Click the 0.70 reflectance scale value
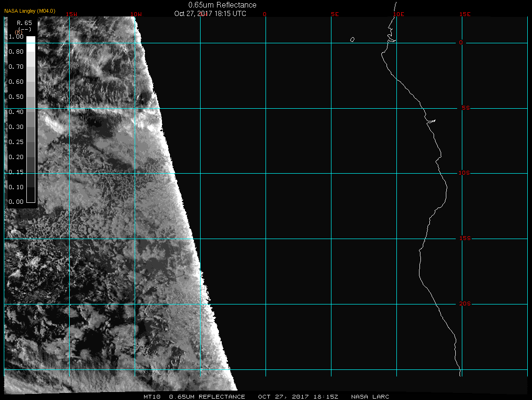Image resolution: width=532 pixels, height=400 pixels. coord(16,66)
